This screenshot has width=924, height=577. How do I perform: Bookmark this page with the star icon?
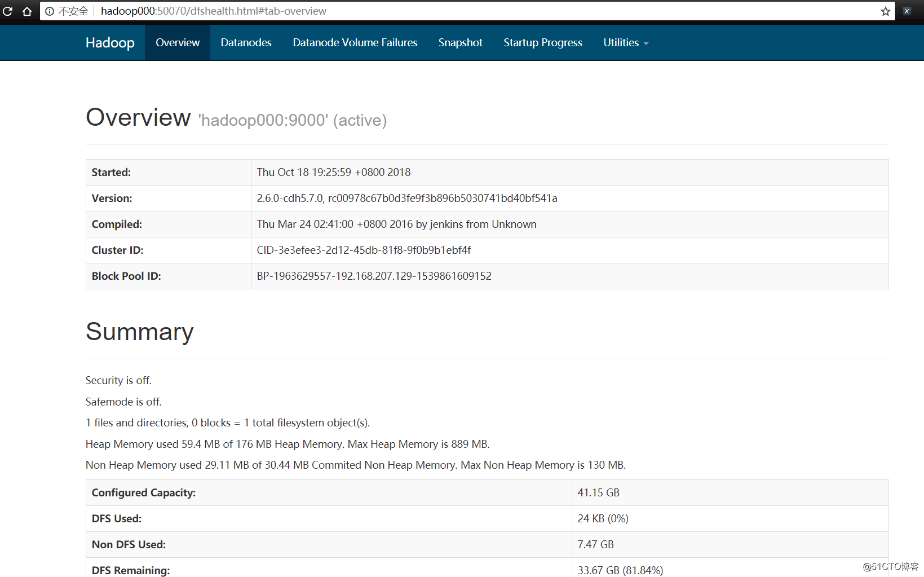coord(885,11)
